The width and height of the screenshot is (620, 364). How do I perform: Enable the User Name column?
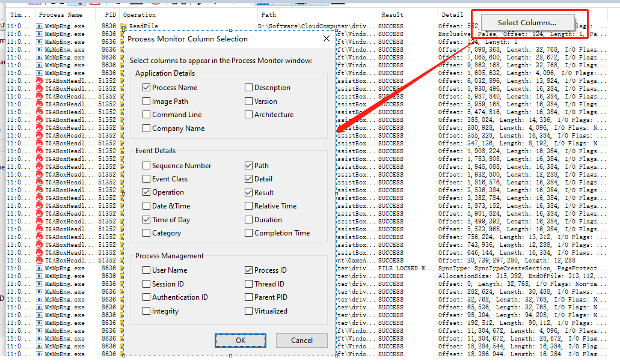(x=147, y=270)
